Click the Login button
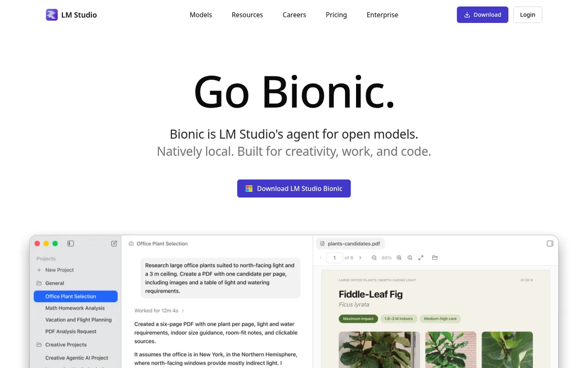 [x=527, y=15]
